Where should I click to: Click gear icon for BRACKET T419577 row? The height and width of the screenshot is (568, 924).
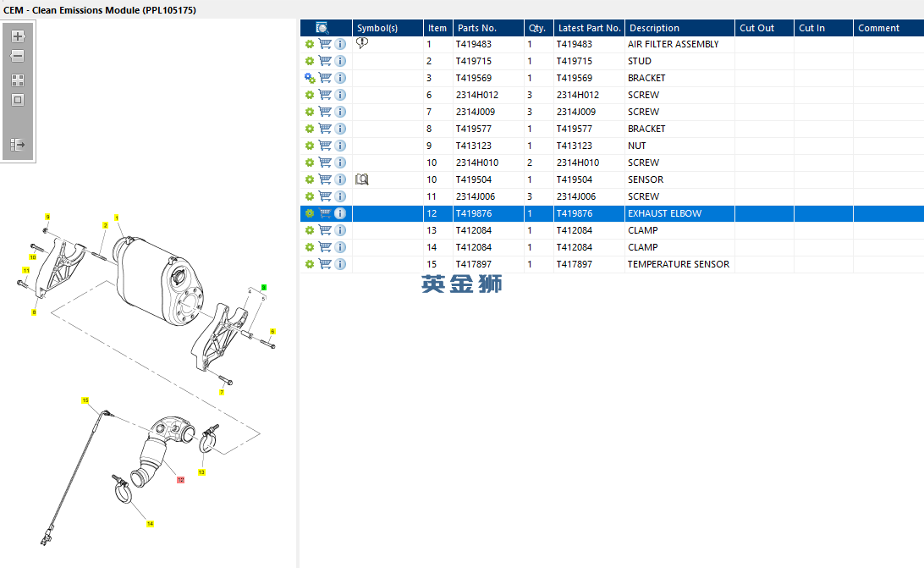pyautogui.click(x=310, y=129)
